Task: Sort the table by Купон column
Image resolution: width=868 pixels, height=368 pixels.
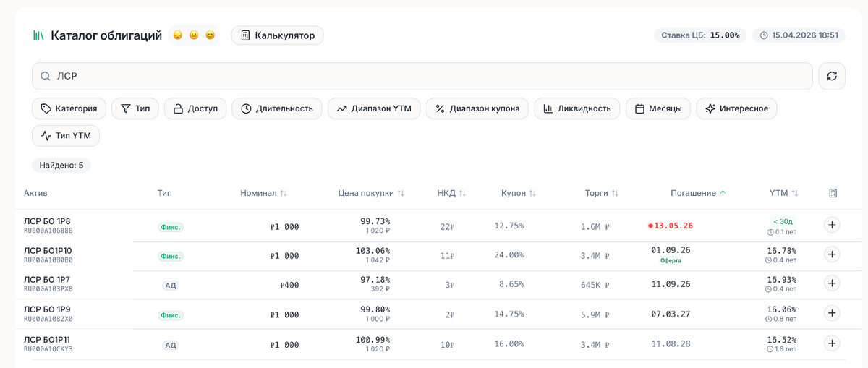Action: 519,193
